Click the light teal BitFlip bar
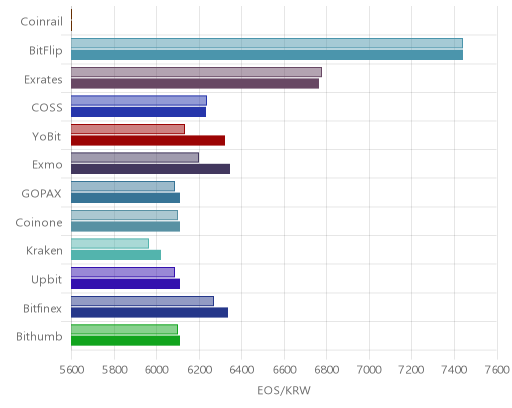The height and width of the screenshot is (408, 512). 267,43
